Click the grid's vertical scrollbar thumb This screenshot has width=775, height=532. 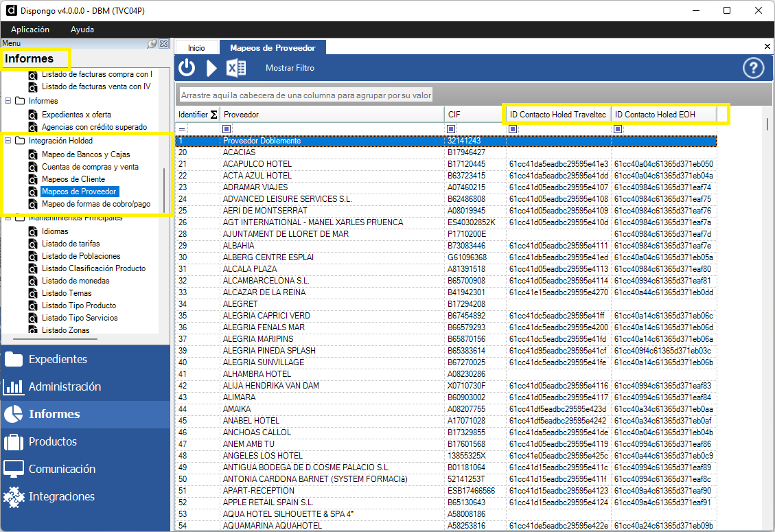767,124
